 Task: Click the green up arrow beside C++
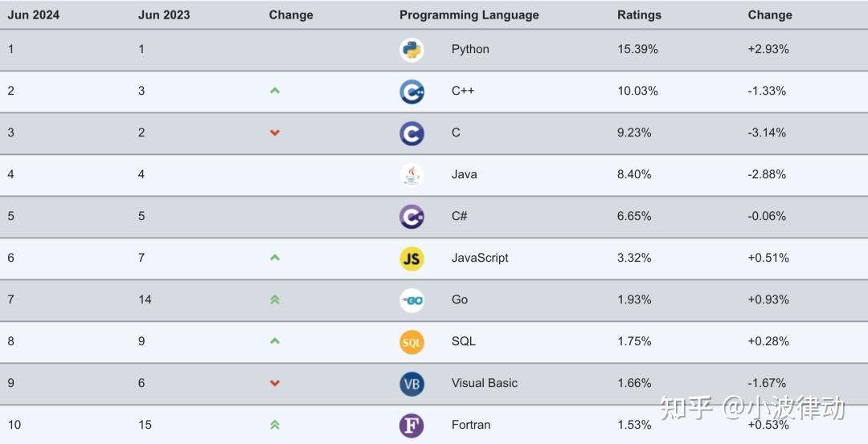click(x=275, y=91)
